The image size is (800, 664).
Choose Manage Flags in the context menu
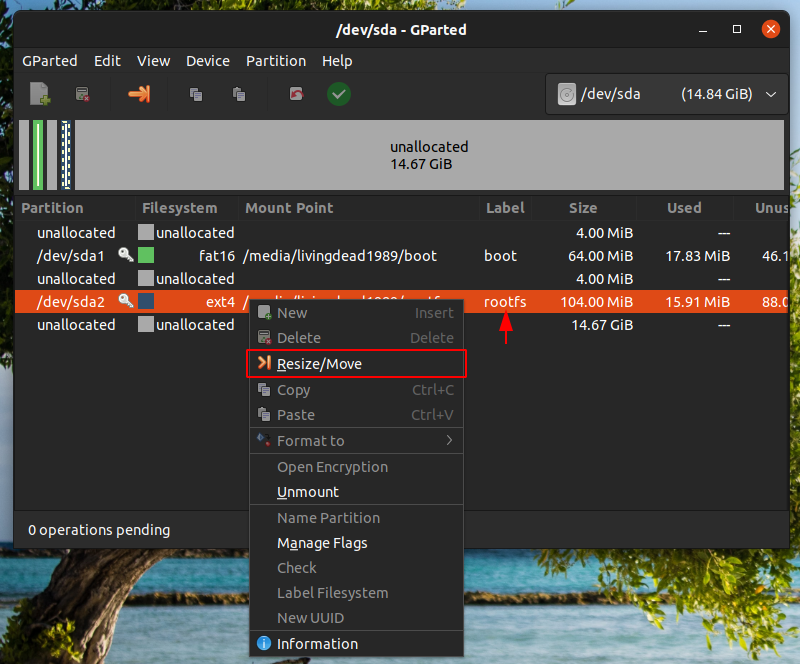(356, 543)
